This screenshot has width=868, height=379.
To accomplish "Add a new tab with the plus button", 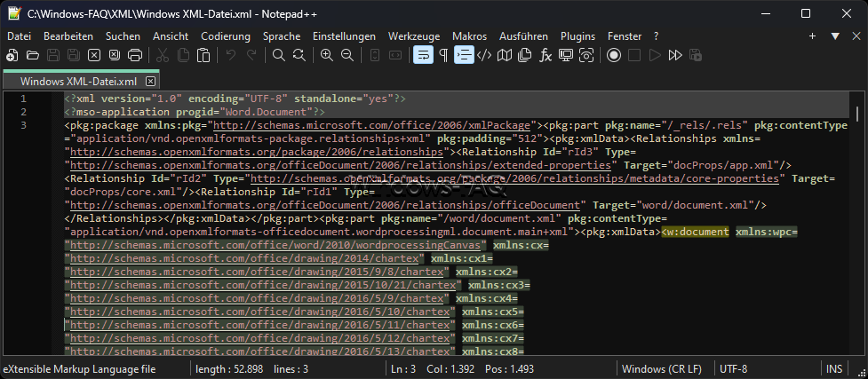I will tap(812, 36).
